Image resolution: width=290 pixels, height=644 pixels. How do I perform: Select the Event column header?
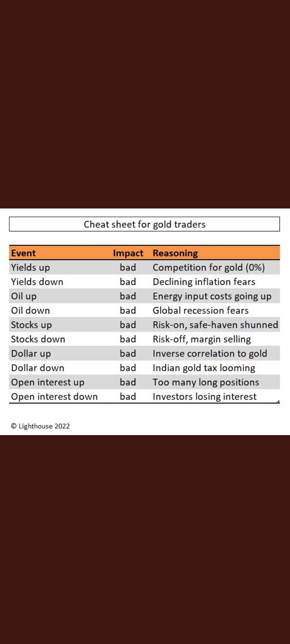[x=23, y=253]
